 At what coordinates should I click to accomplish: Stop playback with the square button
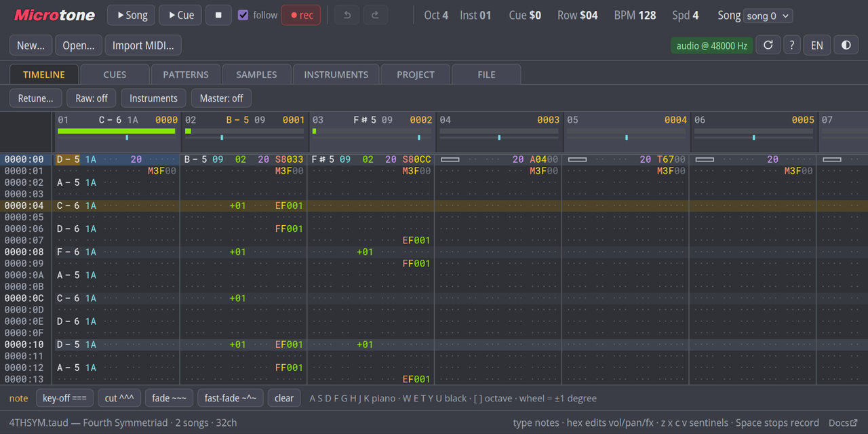coord(218,15)
